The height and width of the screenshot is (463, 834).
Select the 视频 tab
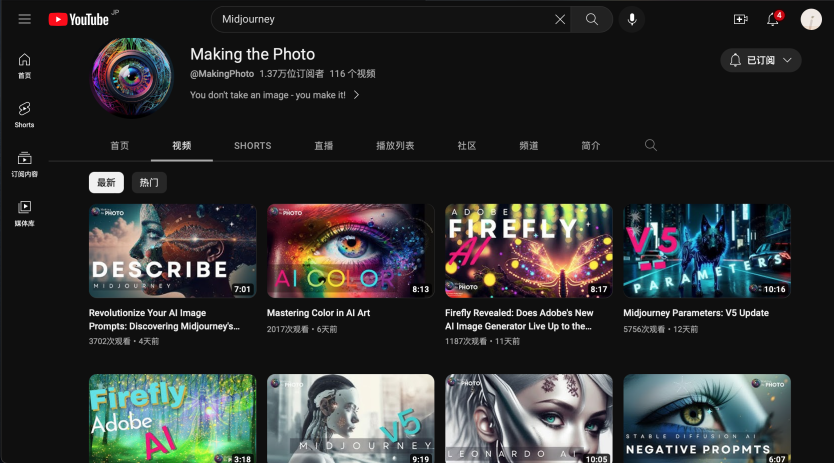(x=182, y=146)
